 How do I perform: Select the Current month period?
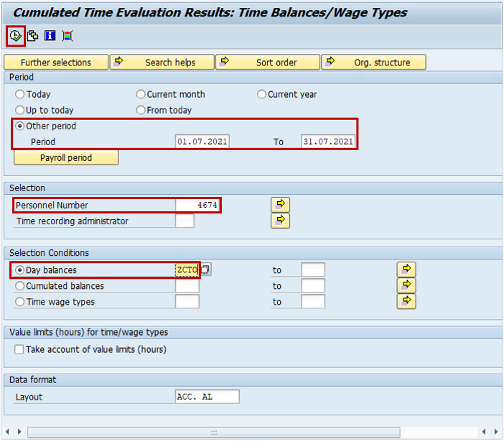(141, 94)
